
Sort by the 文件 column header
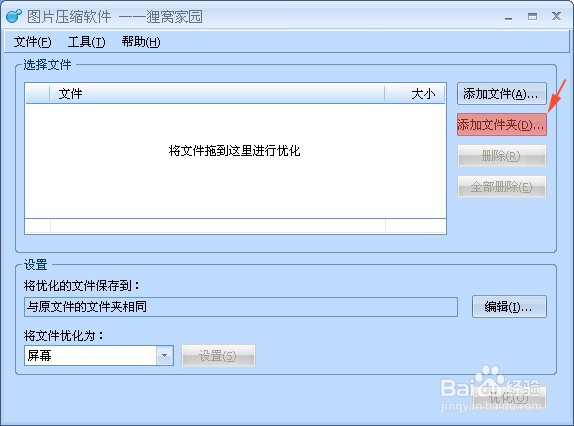point(217,94)
